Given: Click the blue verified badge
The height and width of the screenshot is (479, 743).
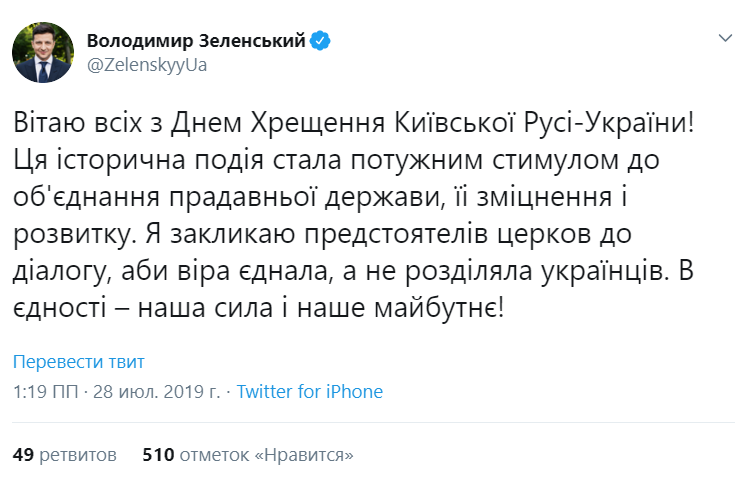Looking at the screenshot, I should tap(322, 41).
